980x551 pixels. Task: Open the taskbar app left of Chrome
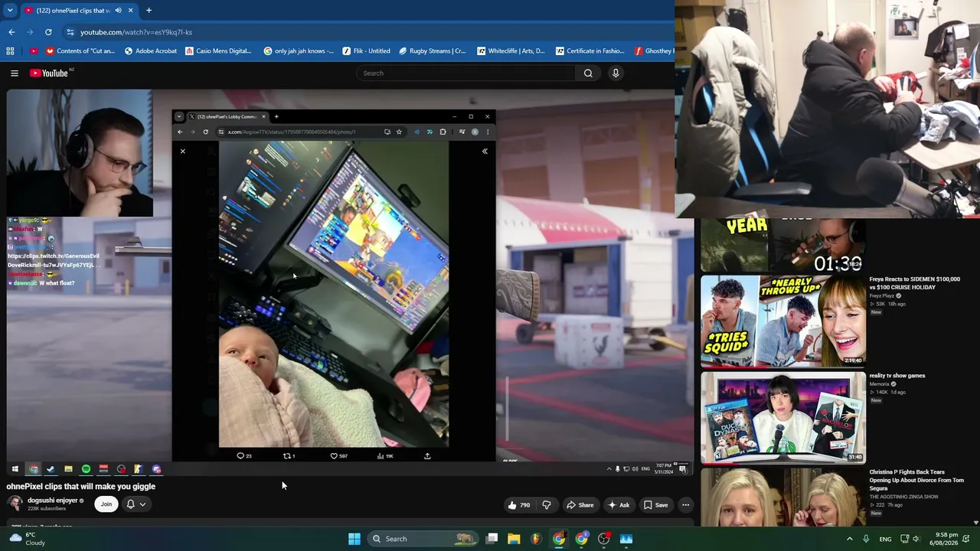point(537,539)
